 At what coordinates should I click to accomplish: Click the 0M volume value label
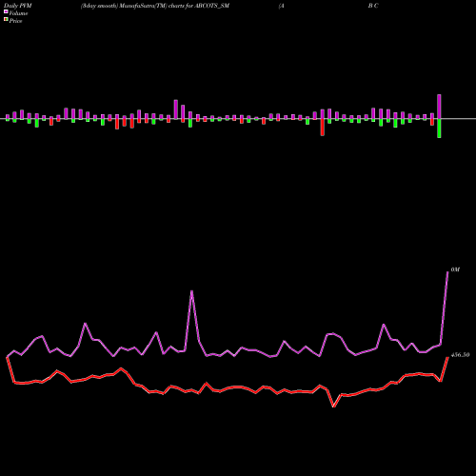click(455, 269)
